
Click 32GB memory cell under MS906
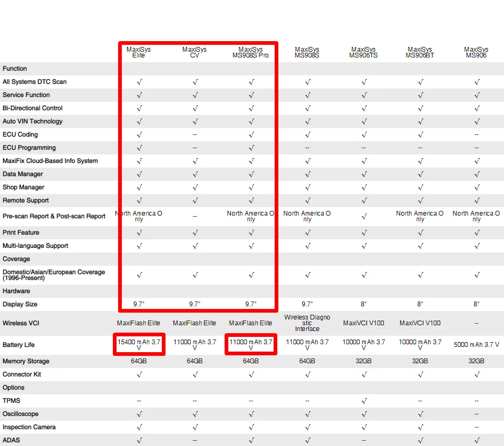tap(477, 361)
